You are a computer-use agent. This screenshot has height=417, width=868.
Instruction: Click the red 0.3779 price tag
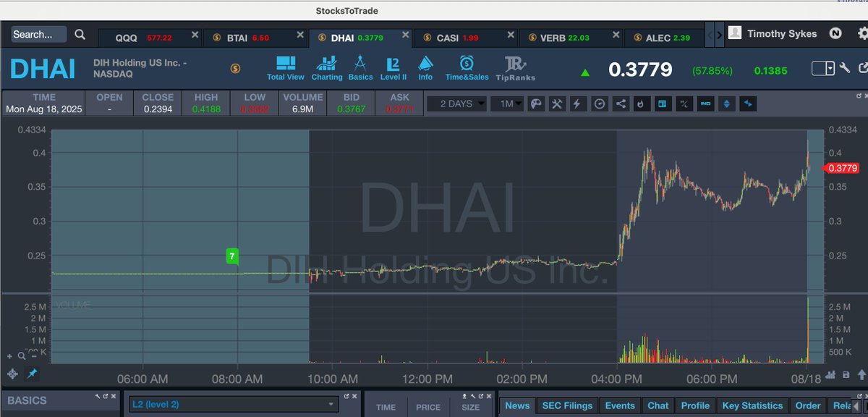(841, 168)
